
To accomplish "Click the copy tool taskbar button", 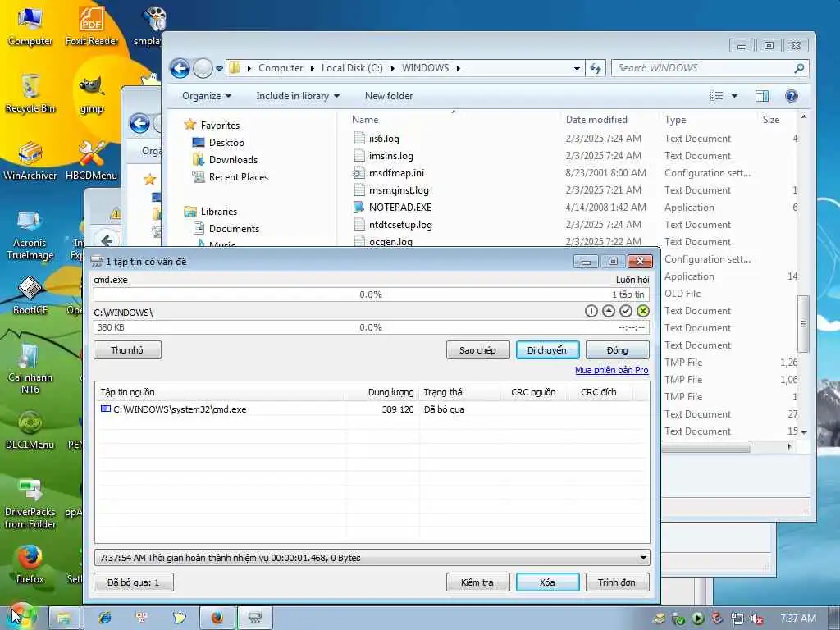I will click(255, 618).
